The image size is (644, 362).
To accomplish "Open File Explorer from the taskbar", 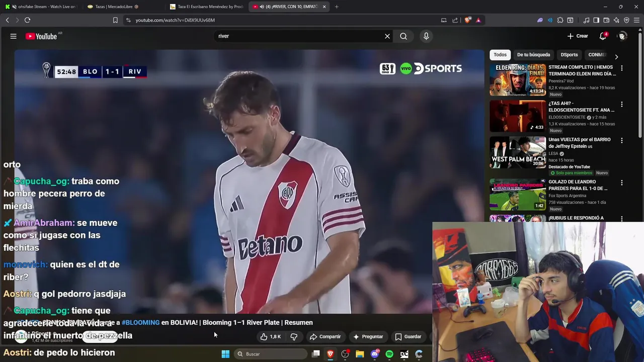I will (360, 354).
